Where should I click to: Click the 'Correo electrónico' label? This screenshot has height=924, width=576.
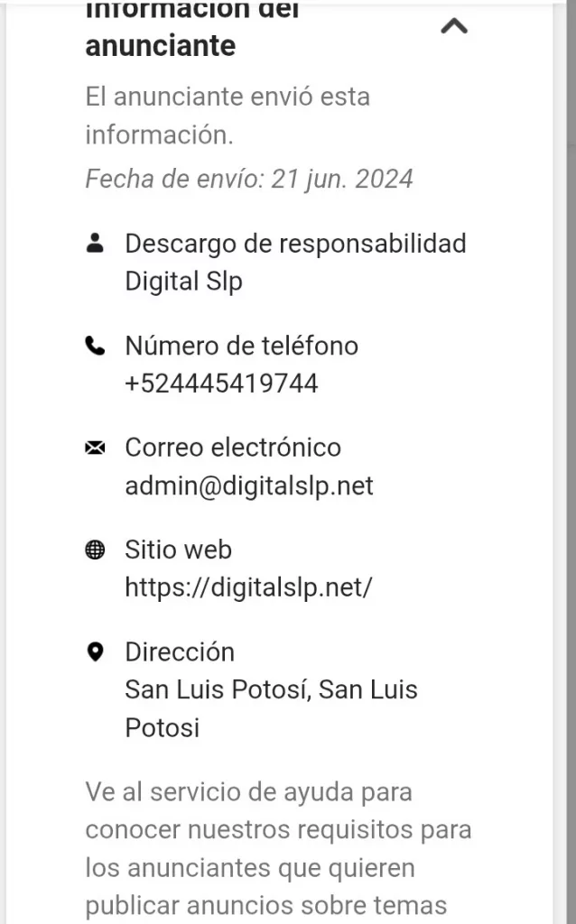click(x=233, y=448)
